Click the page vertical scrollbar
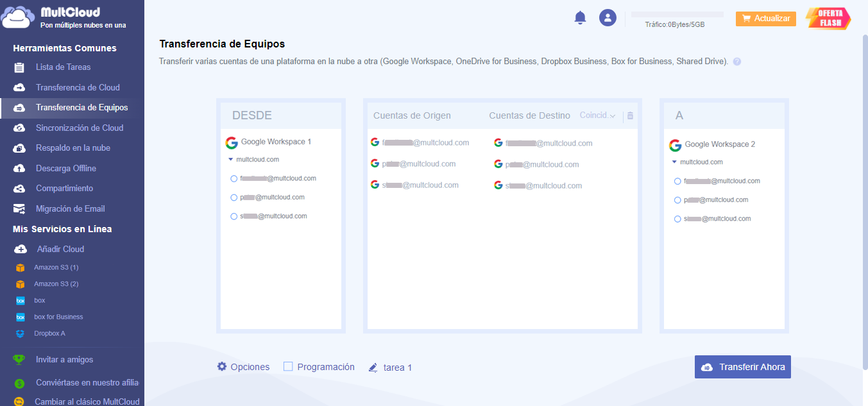Viewport: 868px width, 406px height. [864, 203]
